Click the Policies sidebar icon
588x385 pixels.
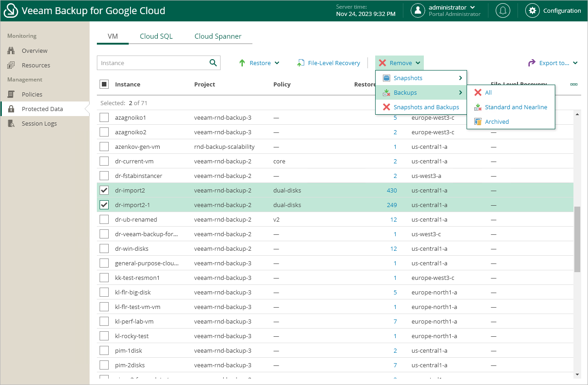[11, 94]
